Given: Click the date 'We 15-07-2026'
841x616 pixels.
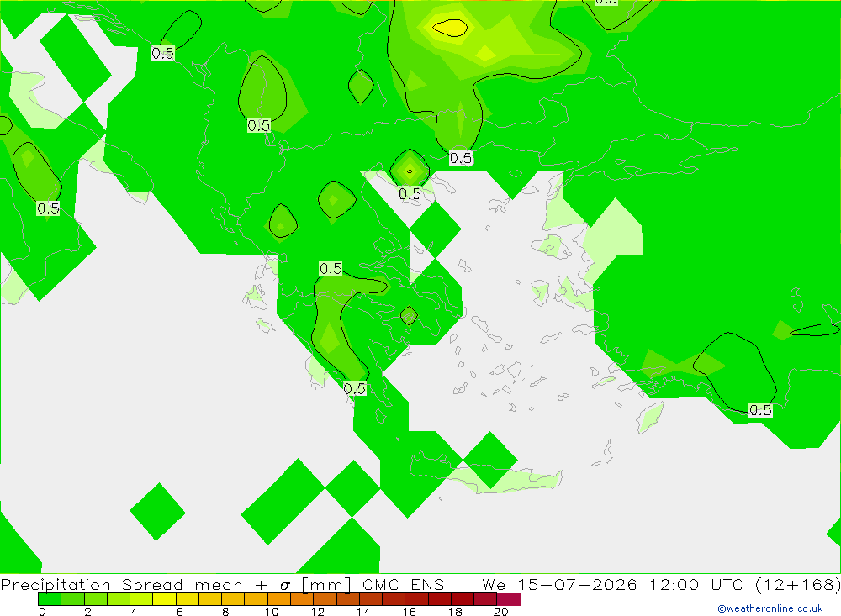Looking at the screenshot, I should 559,584.
